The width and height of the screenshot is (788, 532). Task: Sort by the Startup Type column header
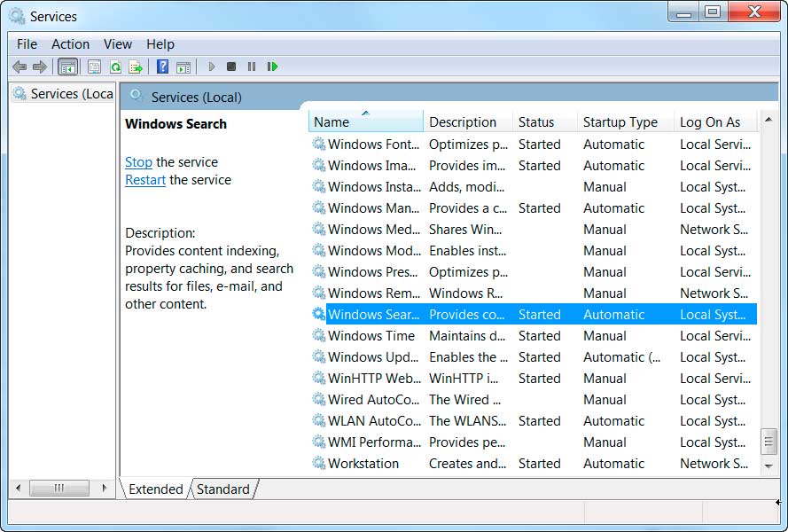626,121
